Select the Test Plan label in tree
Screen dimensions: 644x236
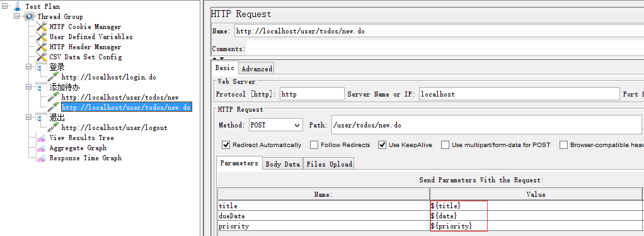42,6
